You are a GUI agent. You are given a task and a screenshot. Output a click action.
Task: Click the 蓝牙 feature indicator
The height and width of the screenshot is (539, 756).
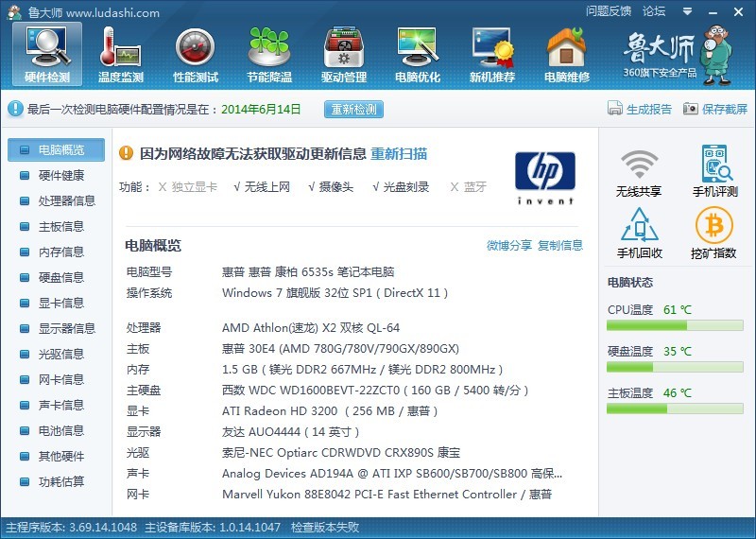click(x=468, y=187)
